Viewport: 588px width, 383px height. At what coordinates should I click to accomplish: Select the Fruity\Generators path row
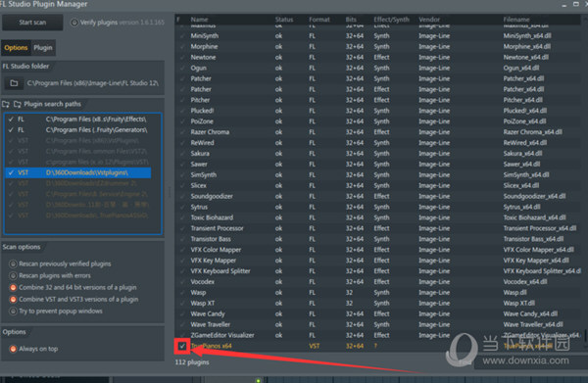78,130
